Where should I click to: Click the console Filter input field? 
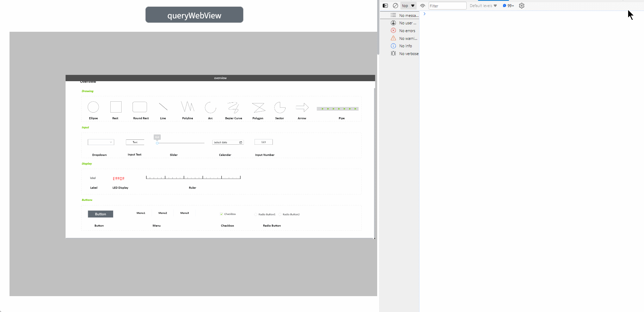coord(447,6)
